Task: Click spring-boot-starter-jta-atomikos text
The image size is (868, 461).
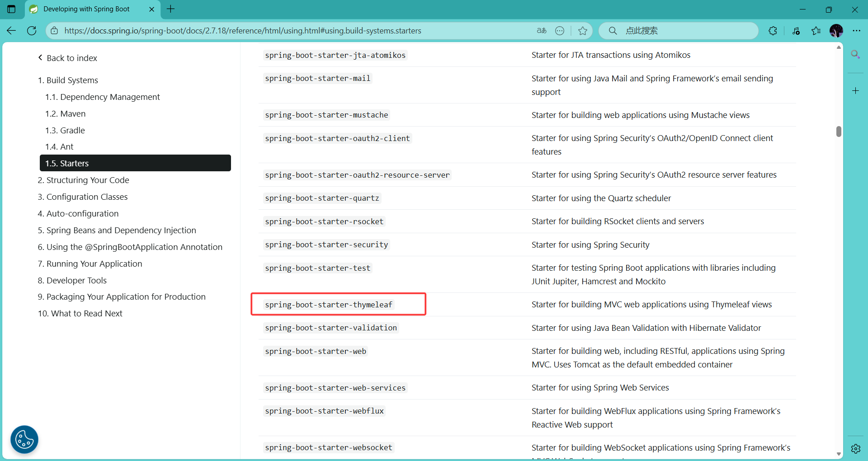Action: point(335,55)
